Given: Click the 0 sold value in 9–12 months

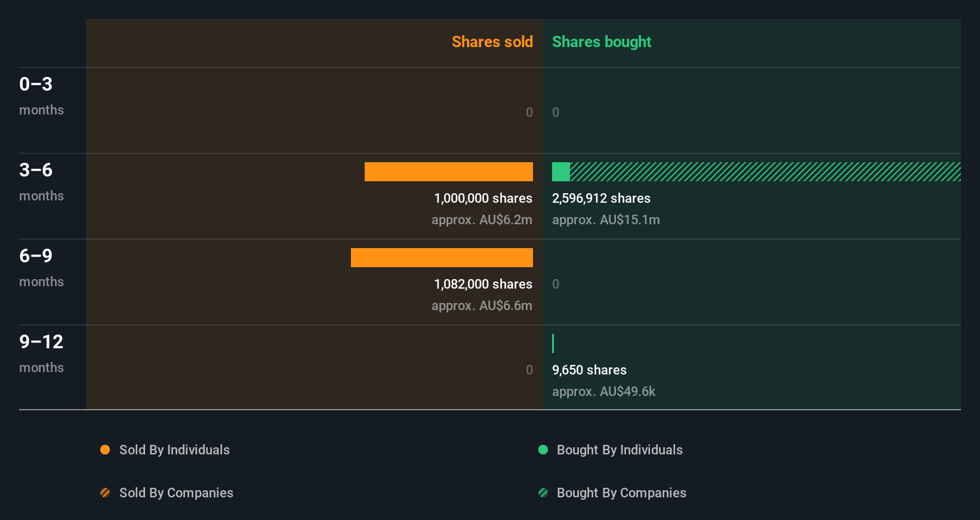Looking at the screenshot, I should click(x=529, y=370).
